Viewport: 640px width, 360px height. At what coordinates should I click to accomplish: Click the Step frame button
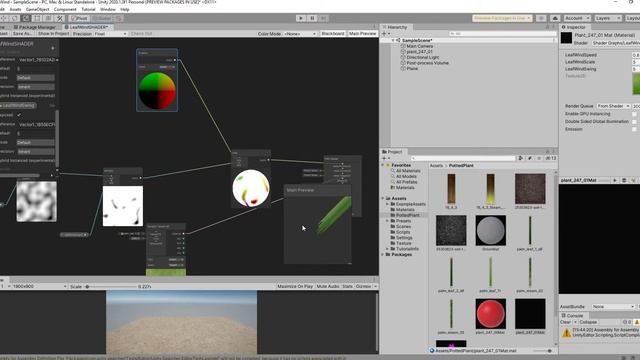[x=323, y=18]
